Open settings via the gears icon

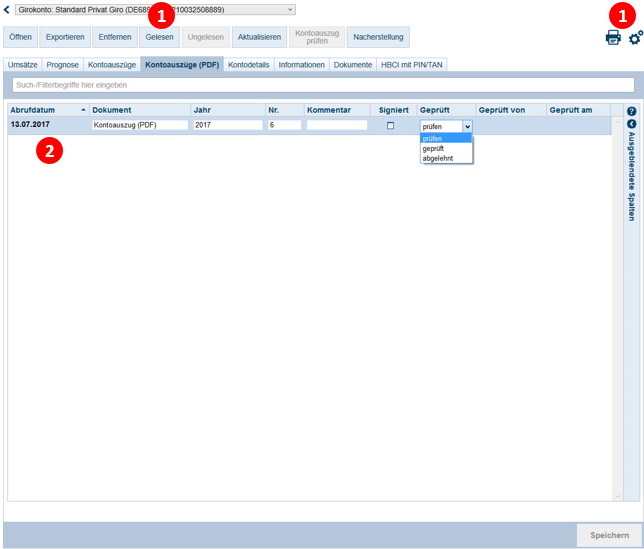[x=635, y=38]
